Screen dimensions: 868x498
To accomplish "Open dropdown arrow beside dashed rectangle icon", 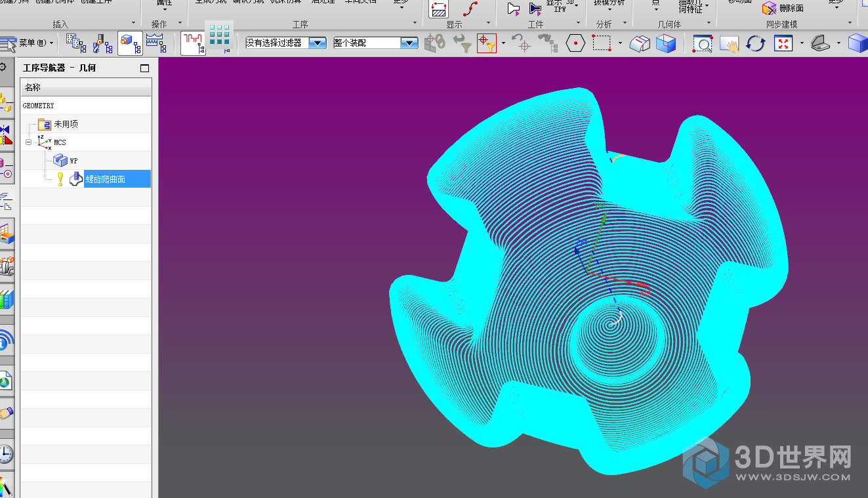I will tap(620, 44).
